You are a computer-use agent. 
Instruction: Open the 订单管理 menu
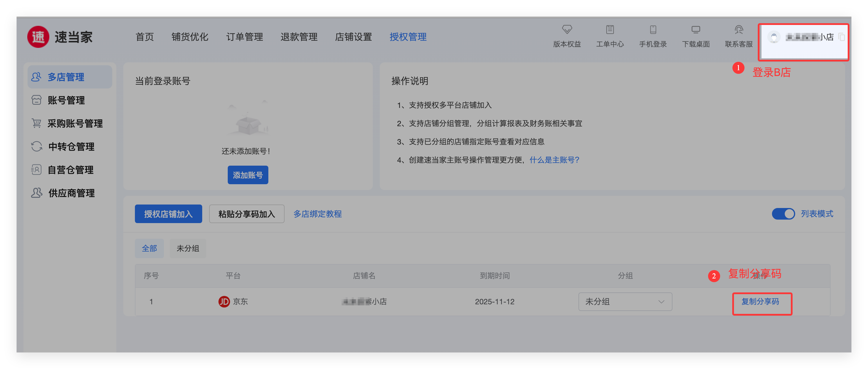pos(244,37)
